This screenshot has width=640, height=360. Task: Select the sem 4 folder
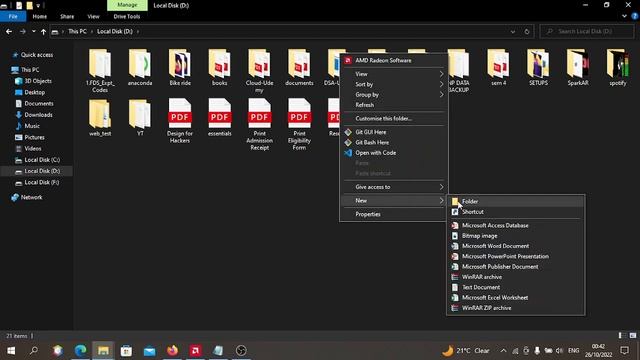498,68
